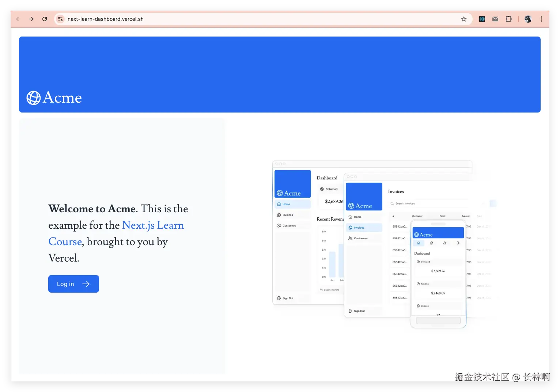Bookmark this page with the star icon
Screen dimensions: 560x392
(x=464, y=19)
